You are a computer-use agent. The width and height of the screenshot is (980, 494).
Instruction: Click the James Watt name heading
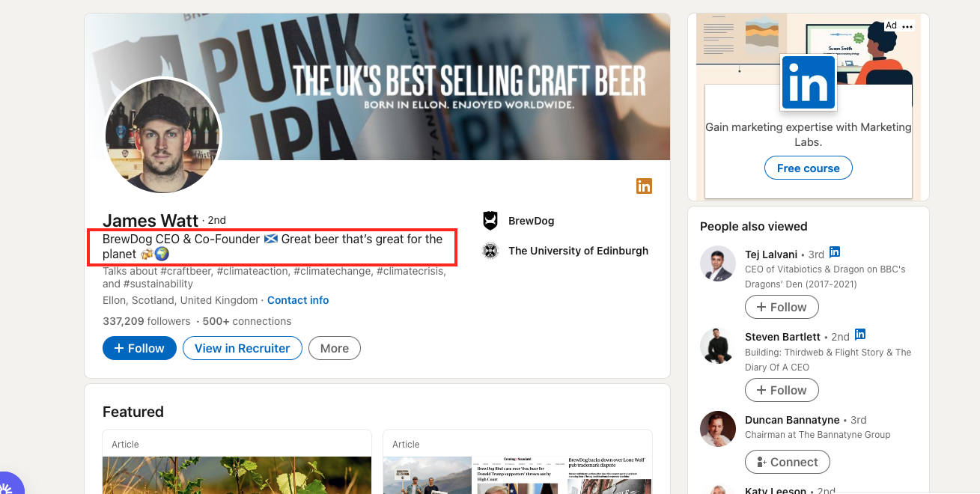150,220
